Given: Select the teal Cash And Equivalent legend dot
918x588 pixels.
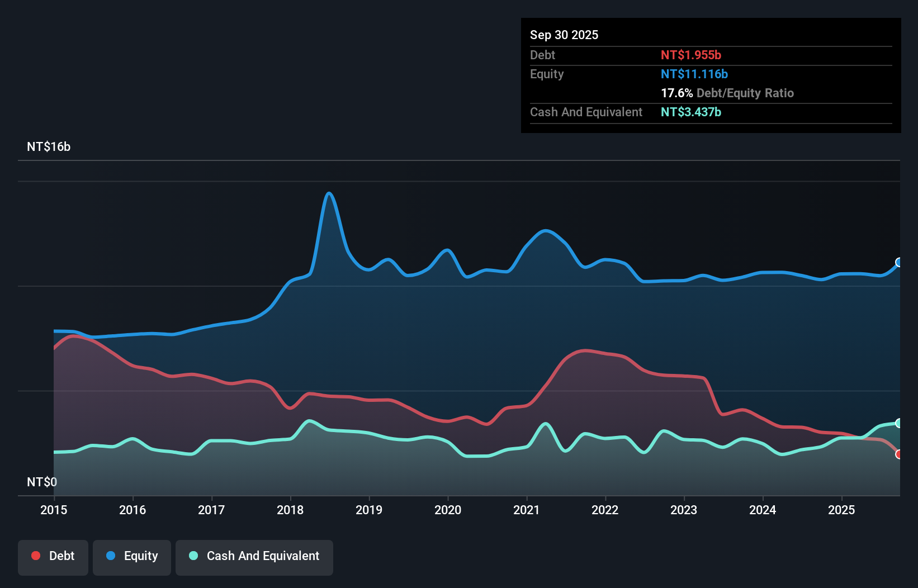Looking at the screenshot, I should 193,556.
